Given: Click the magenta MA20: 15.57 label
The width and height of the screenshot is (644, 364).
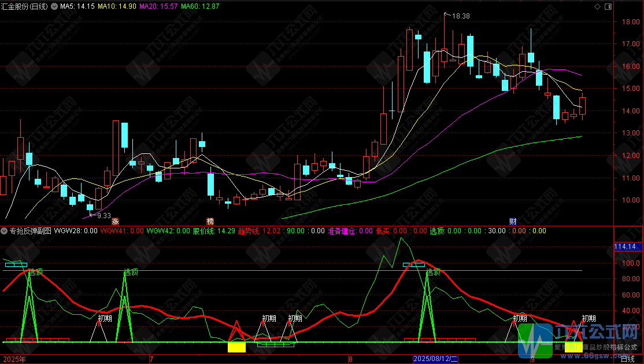Looking at the screenshot, I should coord(158,6).
